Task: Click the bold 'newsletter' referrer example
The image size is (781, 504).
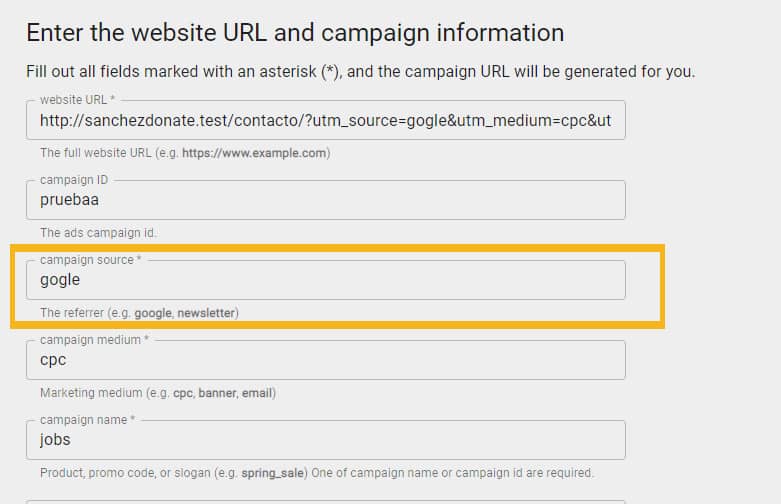Action: click(207, 313)
